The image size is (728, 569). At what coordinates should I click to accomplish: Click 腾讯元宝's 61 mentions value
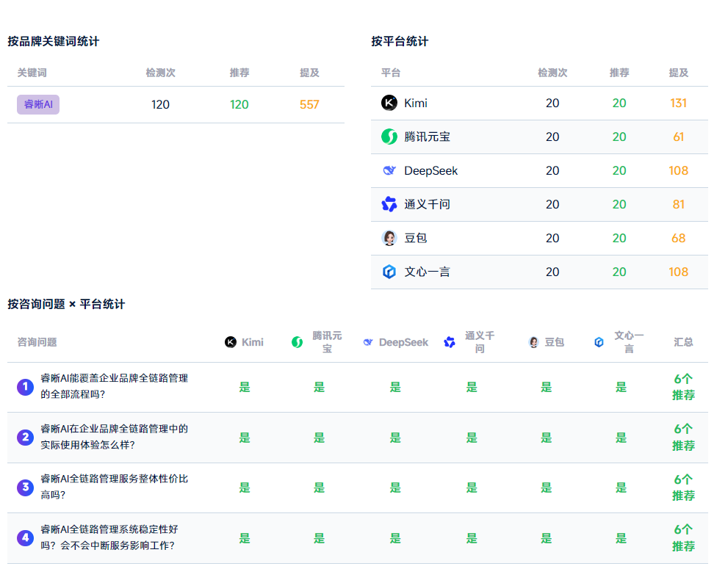coord(678,137)
